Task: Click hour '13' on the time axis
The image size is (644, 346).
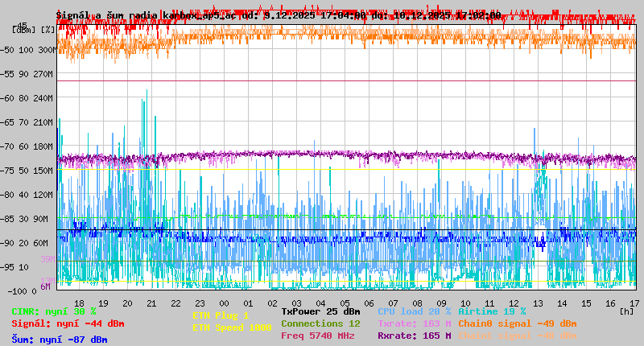Action: point(538,303)
